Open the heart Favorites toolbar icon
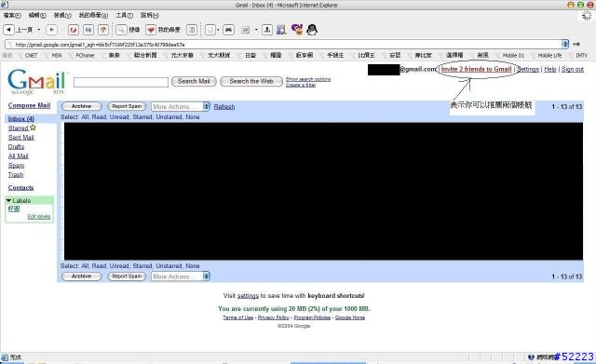Image resolution: width=596 pixels, height=364 pixels. coord(151,29)
